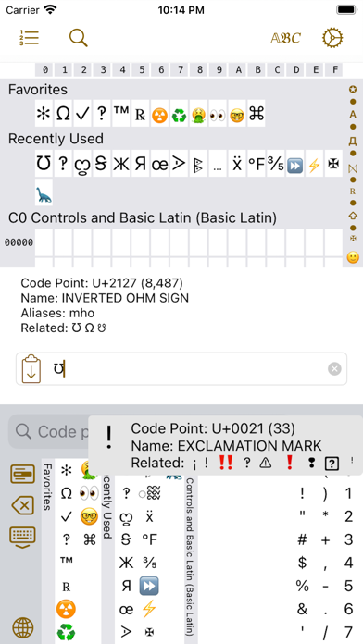The height and width of the screenshot is (644, 363).
Task: Tap the vertical Recently Used tab in the keyboard
Action: [107, 507]
